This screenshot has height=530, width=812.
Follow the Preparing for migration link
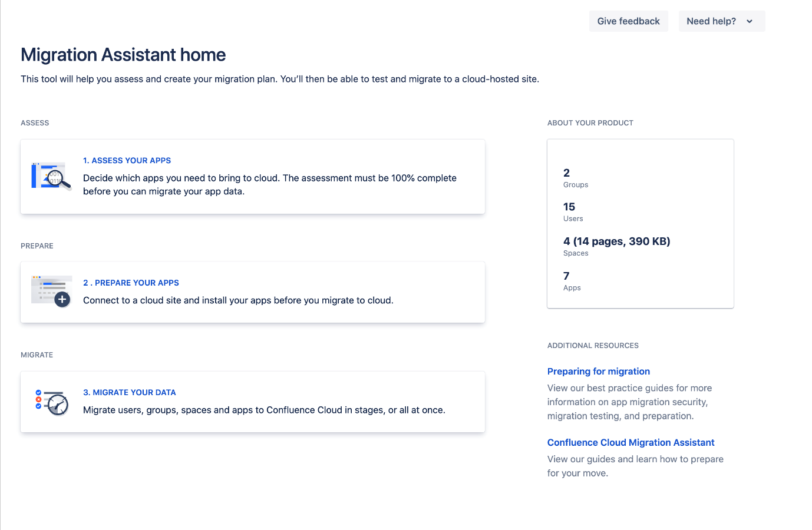(x=598, y=371)
